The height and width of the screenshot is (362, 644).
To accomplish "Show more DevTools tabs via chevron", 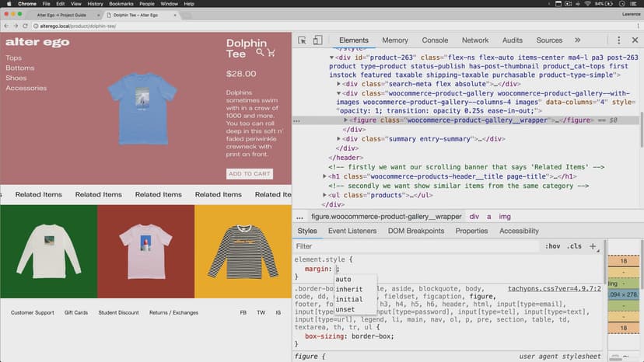I will coord(577,40).
